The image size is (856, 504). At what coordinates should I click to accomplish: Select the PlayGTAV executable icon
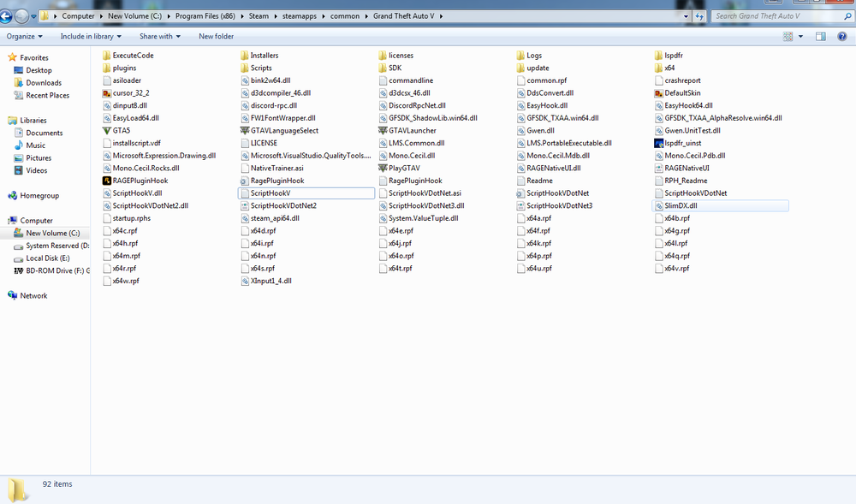coord(383,169)
